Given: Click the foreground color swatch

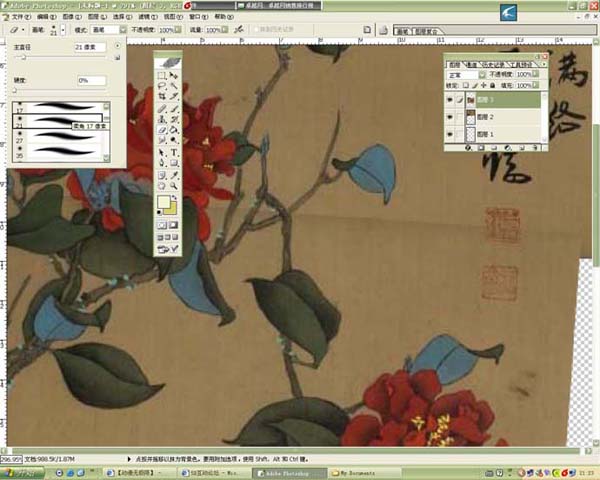Looking at the screenshot, I should (163, 202).
